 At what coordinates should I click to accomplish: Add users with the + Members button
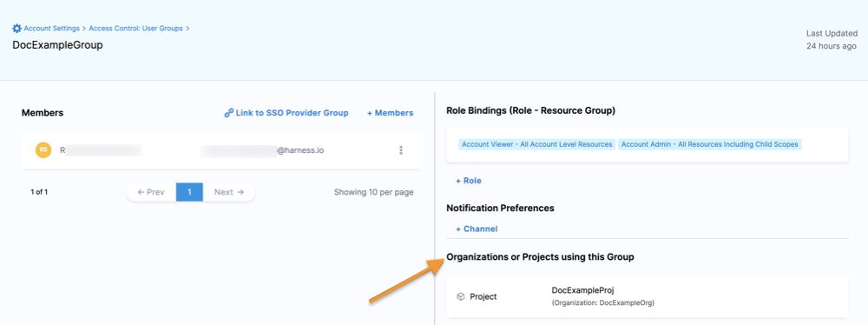(x=390, y=113)
